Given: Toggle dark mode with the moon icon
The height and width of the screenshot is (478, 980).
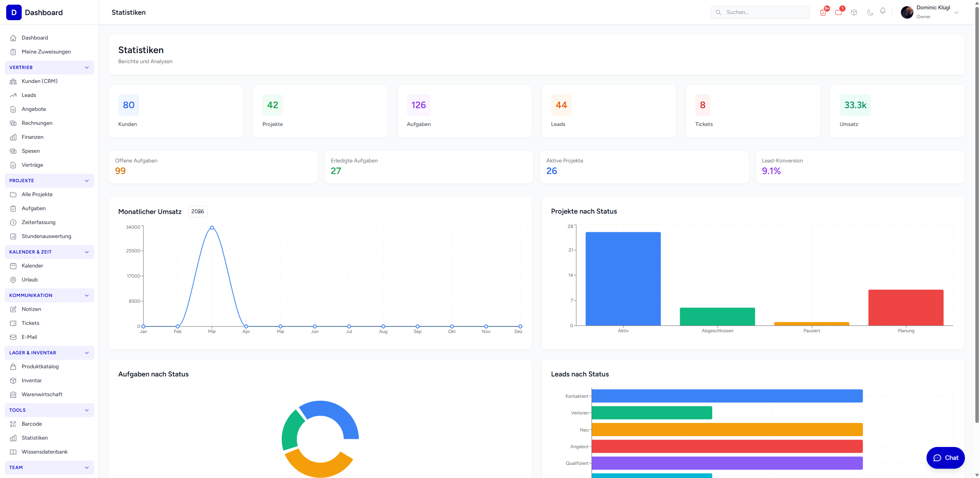Looking at the screenshot, I should tap(870, 12).
